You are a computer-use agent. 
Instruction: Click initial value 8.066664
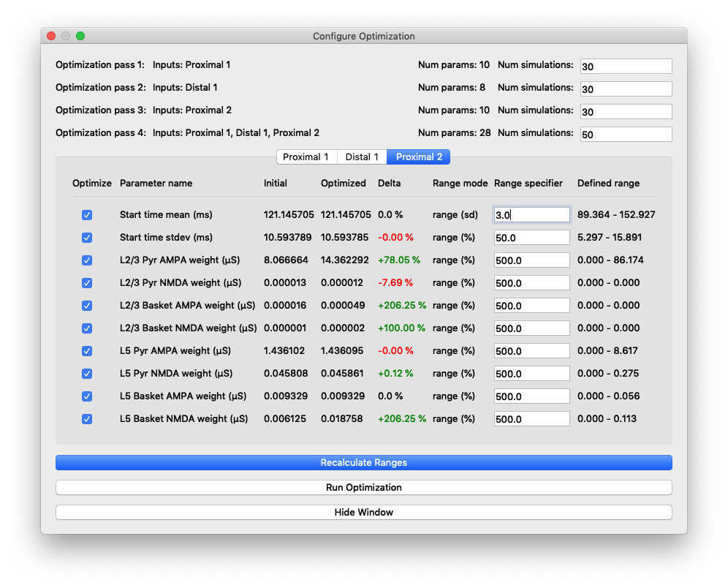(286, 260)
